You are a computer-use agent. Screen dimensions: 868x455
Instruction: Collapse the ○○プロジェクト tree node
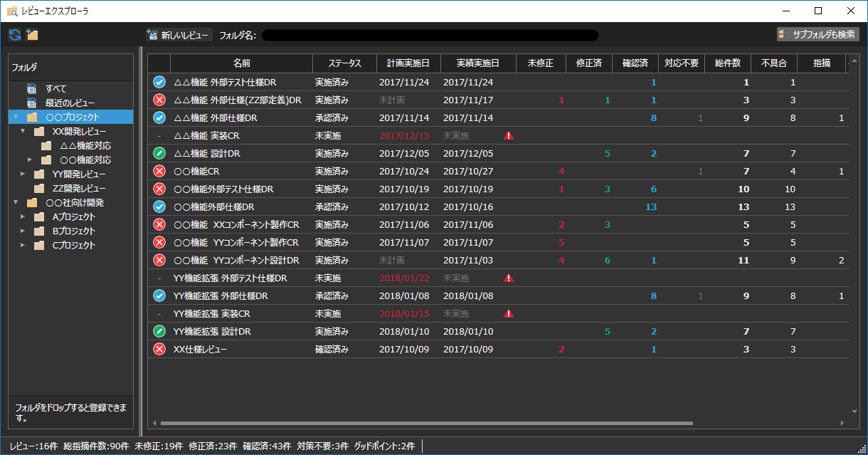click(16, 117)
